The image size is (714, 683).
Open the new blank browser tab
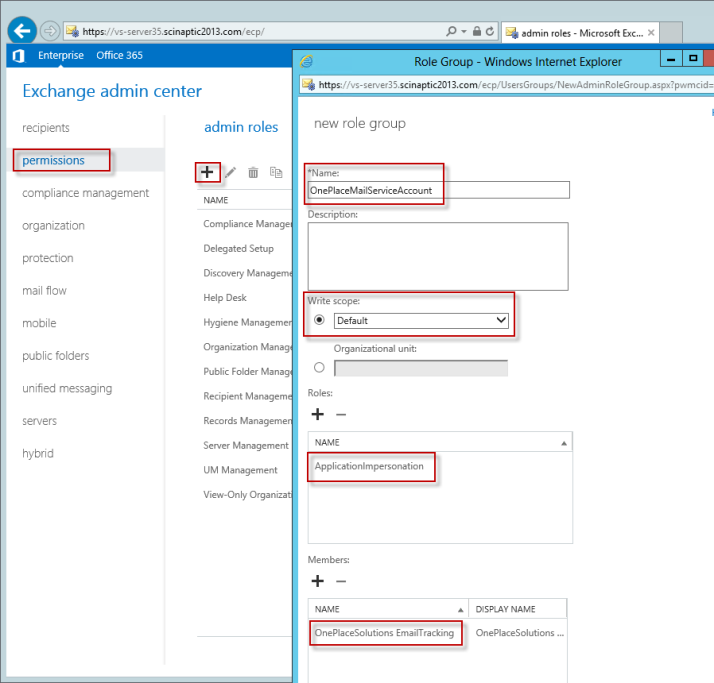click(671, 33)
